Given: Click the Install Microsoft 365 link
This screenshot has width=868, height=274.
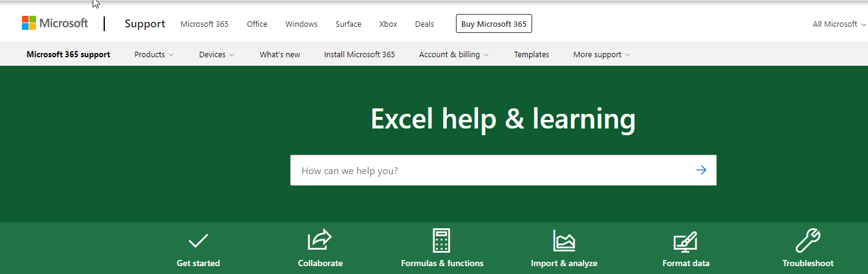Looking at the screenshot, I should (x=359, y=55).
